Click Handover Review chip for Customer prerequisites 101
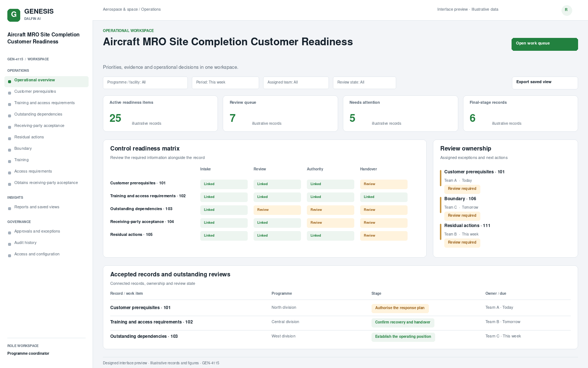Image resolution: width=588 pixels, height=368 pixels. 384,184
